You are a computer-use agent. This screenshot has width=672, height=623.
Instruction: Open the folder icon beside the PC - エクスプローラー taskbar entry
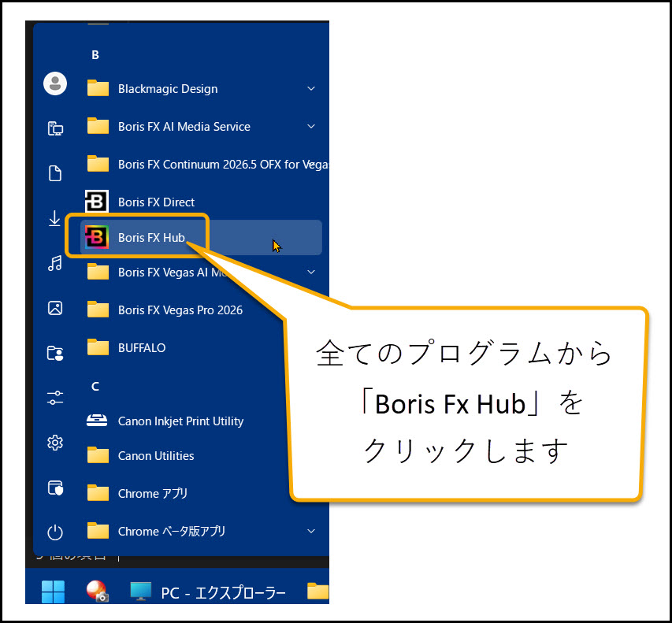(318, 591)
